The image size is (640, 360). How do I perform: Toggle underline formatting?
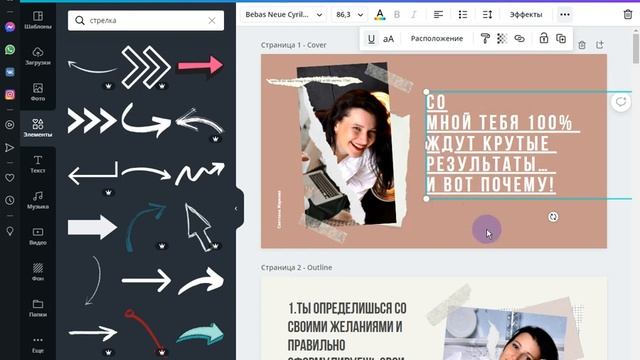tap(371, 39)
